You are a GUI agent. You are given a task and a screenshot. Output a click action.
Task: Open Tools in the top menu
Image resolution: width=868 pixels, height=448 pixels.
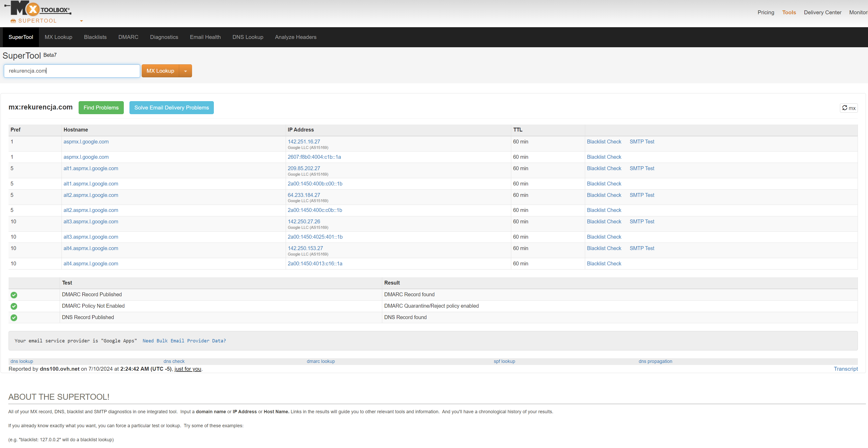tap(789, 12)
